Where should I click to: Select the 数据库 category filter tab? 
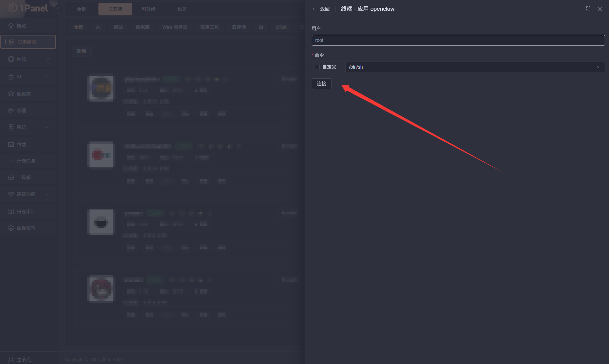point(142,27)
